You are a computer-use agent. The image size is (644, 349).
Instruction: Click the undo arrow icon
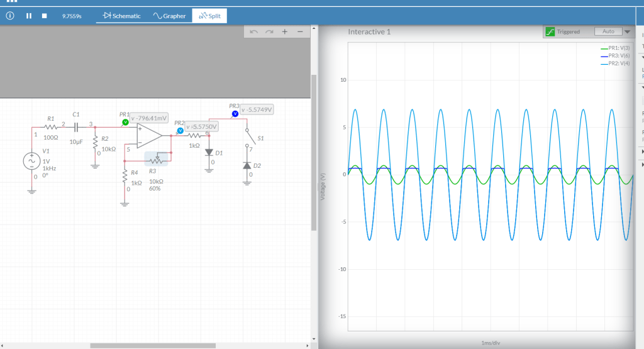(x=254, y=31)
